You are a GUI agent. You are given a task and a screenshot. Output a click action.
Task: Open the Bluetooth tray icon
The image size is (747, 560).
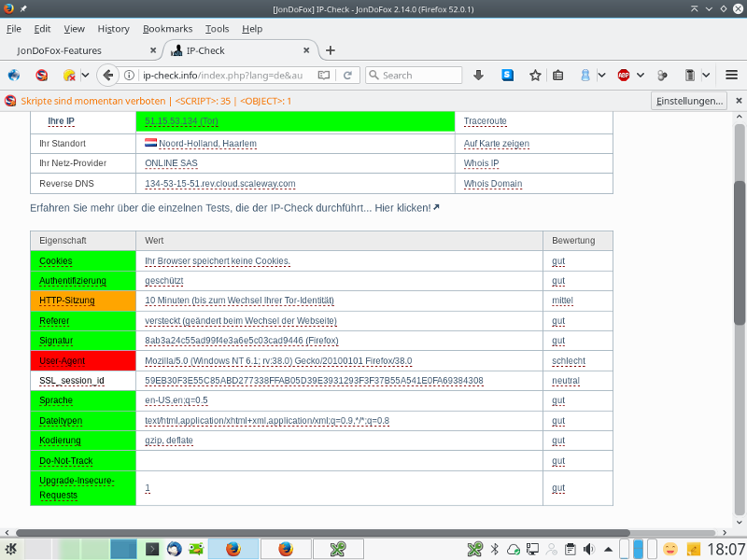[495, 550]
